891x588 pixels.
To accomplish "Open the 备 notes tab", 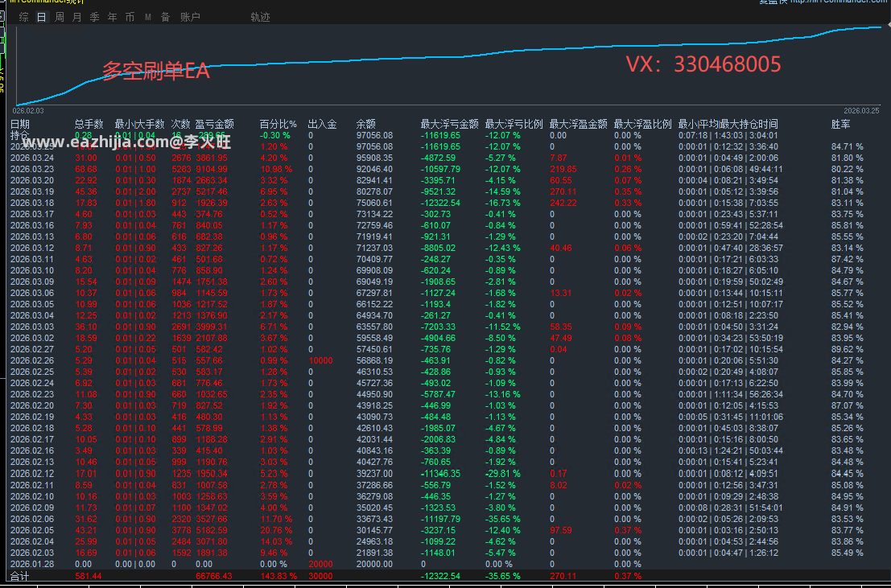I will coord(165,17).
